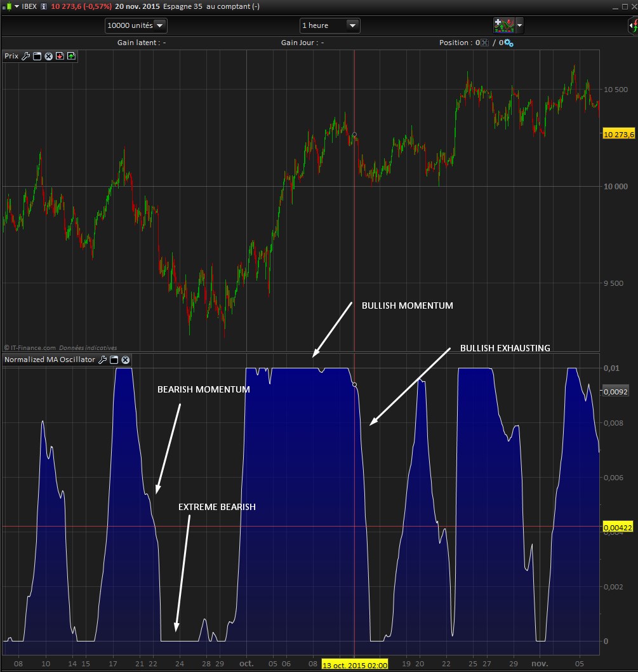Image resolution: width=638 pixels, height=672 pixels.
Task: Click the 20 nov. 2015 date in title bar
Action: (137, 6)
